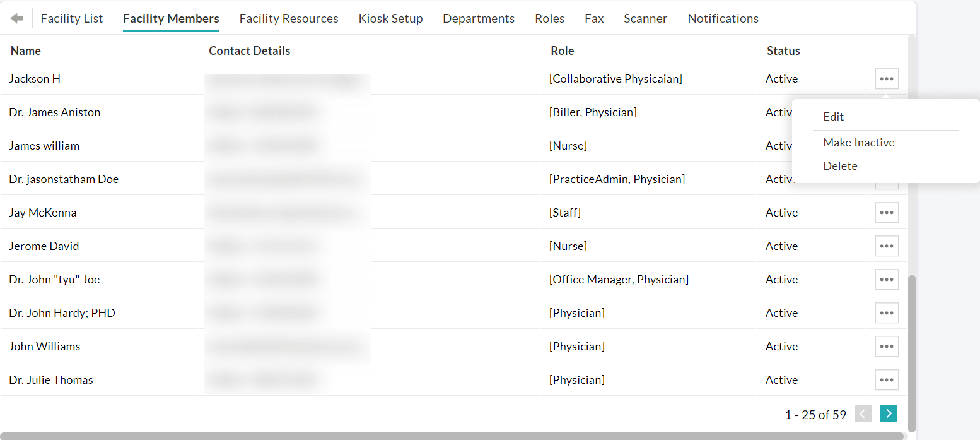Screen dimensions: 980x440
Task: Select Edit from the context menu
Action: tap(833, 116)
